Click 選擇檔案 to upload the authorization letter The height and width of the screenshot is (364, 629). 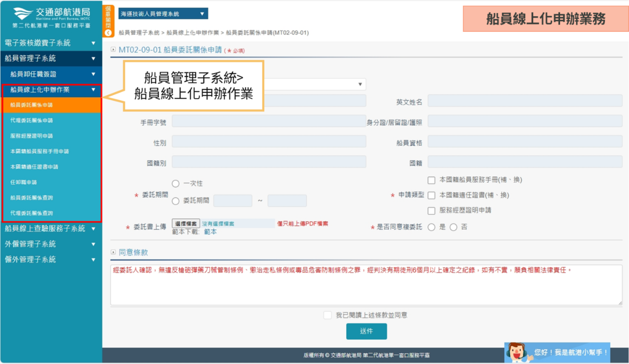tap(186, 224)
